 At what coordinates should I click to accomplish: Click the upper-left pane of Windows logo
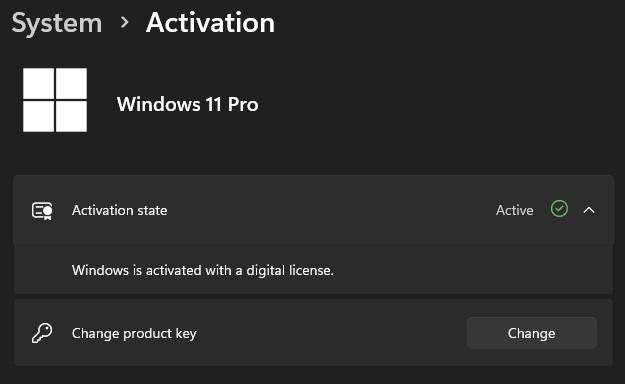tap(38, 83)
